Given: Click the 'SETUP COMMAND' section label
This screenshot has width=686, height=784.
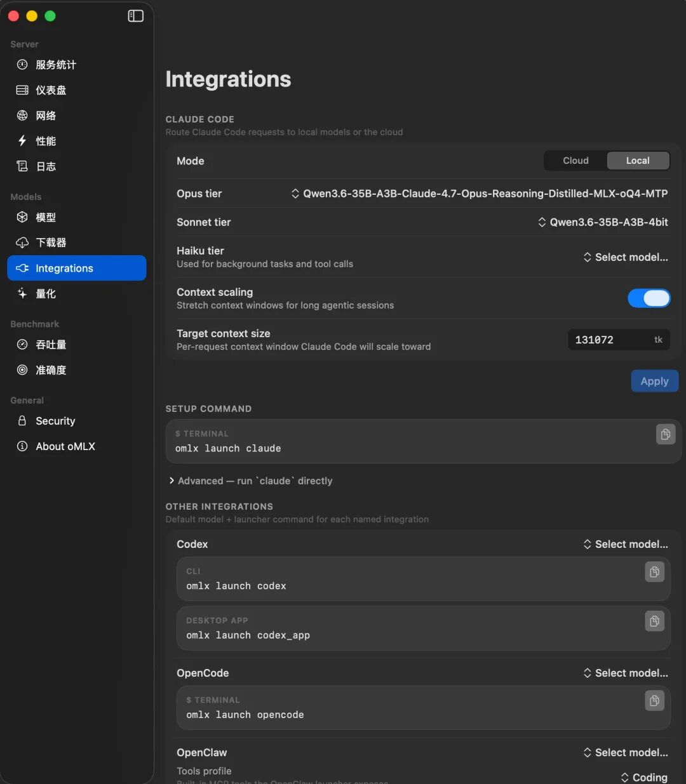Looking at the screenshot, I should [x=208, y=409].
